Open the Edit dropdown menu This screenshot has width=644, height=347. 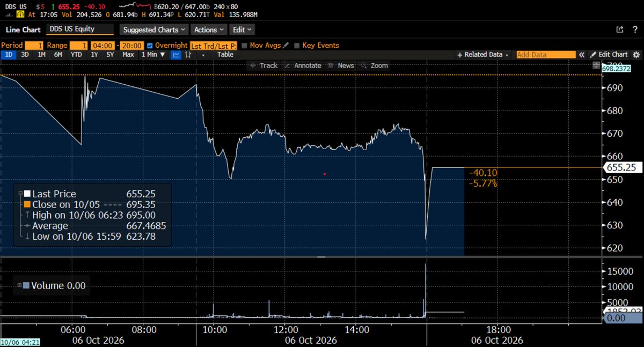[x=242, y=29]
